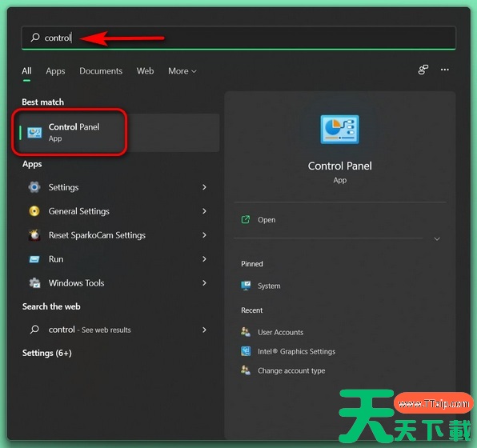
Task: Switch to the Apps tab
Action: point(55,71)
